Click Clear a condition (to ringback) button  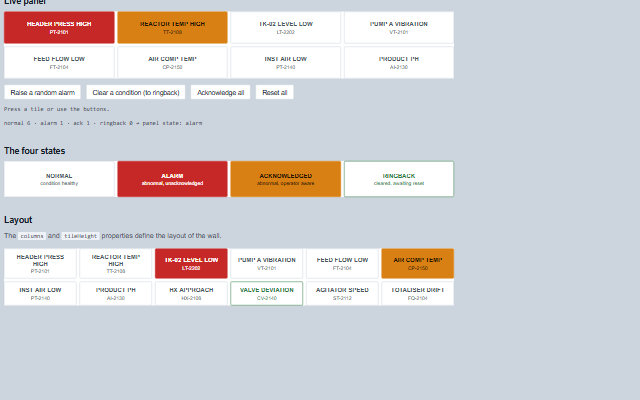[136, 92]
